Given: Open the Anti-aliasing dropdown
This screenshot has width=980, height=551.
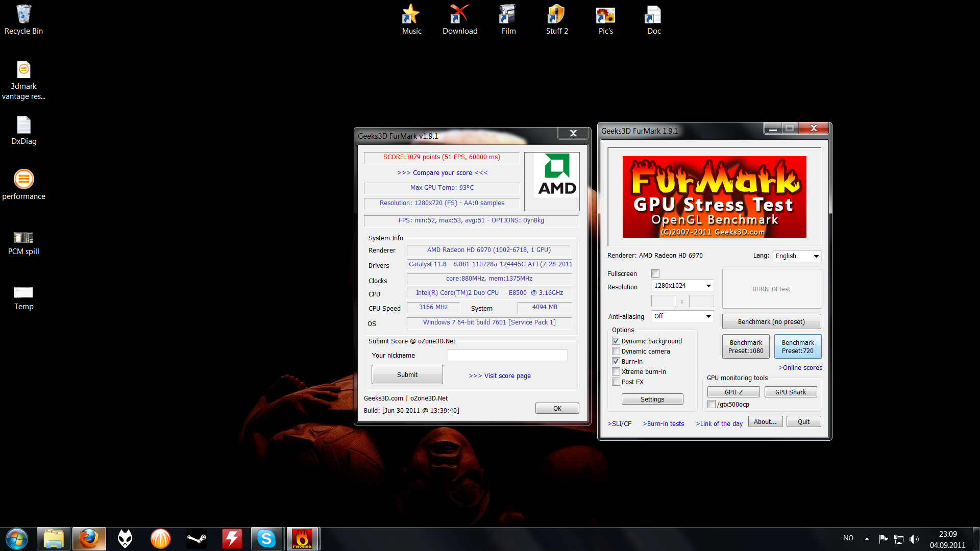Looking at the screenshot, I should tap(682, 316).
